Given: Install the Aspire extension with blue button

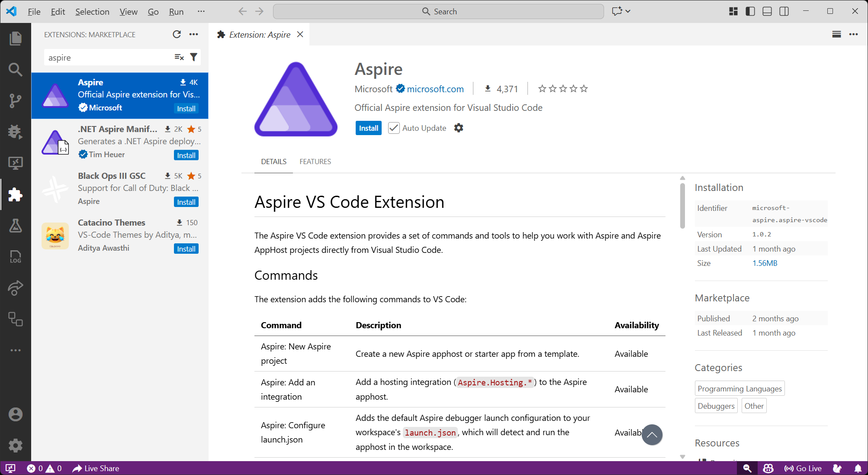Looking at the screenshot, I should tap(368, 128).
